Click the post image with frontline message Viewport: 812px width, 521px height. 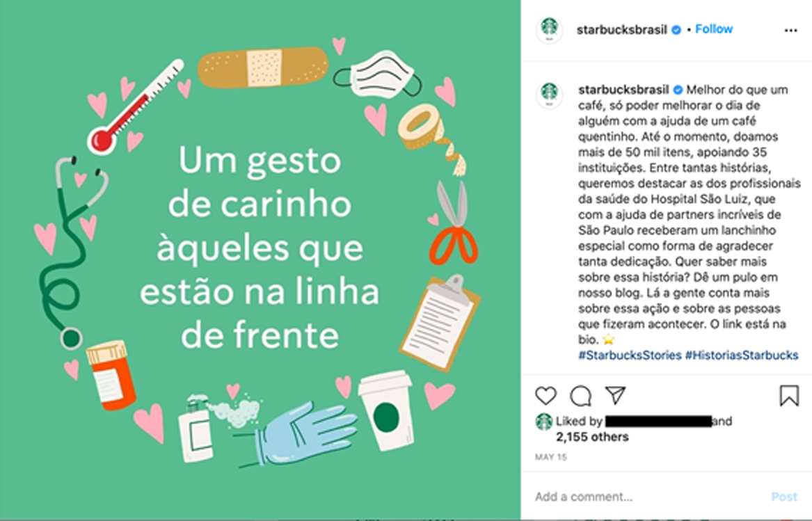coord(260,260)
